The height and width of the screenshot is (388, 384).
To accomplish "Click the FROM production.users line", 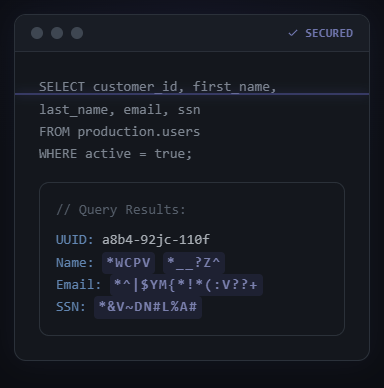I will (x=119, y=132).
